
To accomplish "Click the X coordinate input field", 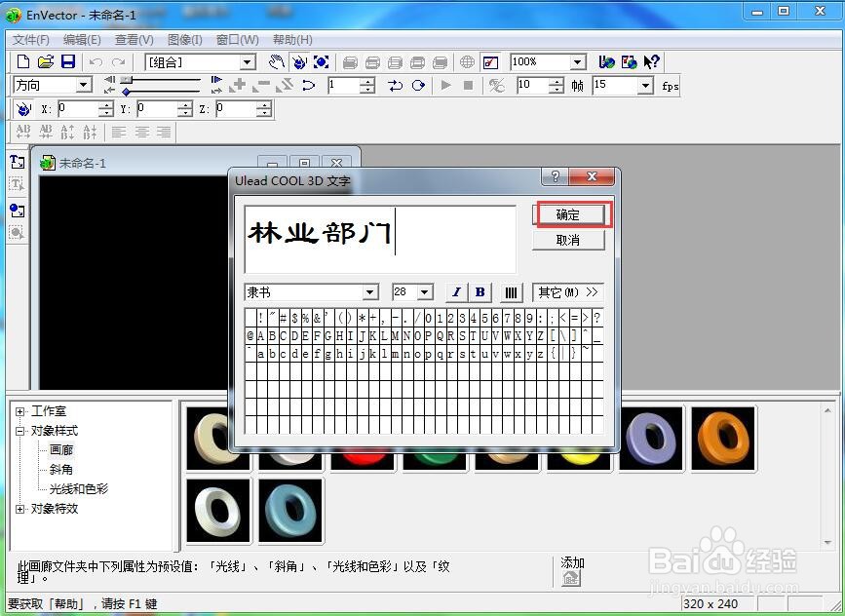I will tap(79, 109).
